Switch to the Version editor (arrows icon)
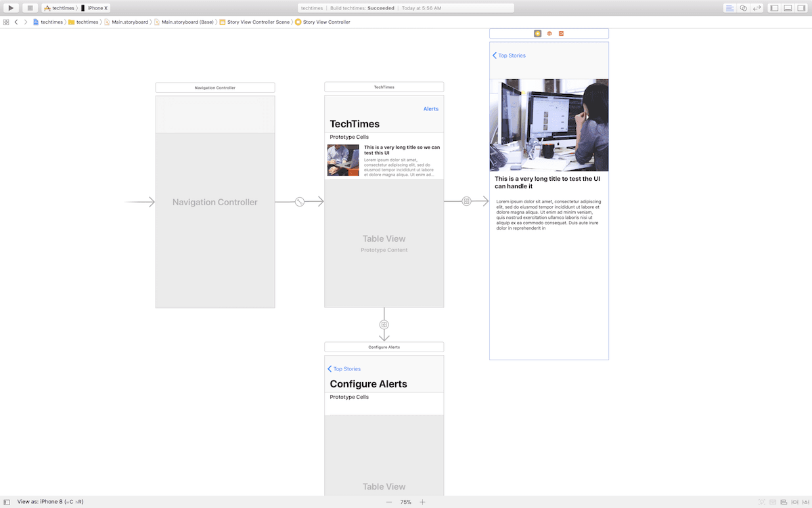This screenshot has width=812, height=508. coord(758,7)
